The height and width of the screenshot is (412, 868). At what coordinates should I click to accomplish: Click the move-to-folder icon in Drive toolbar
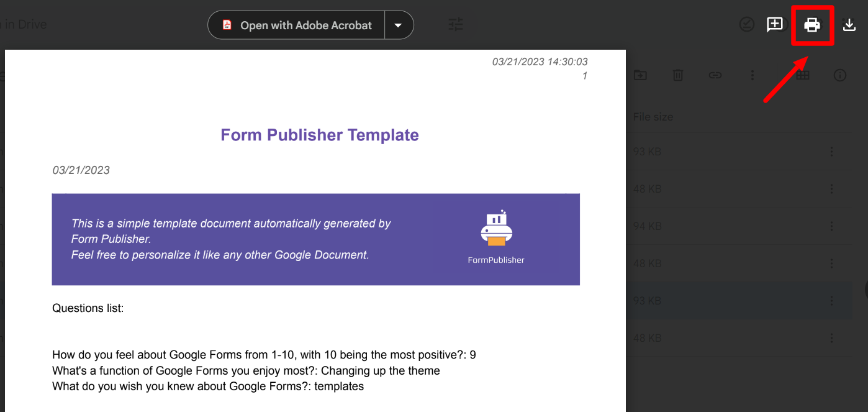click(640, 75)
